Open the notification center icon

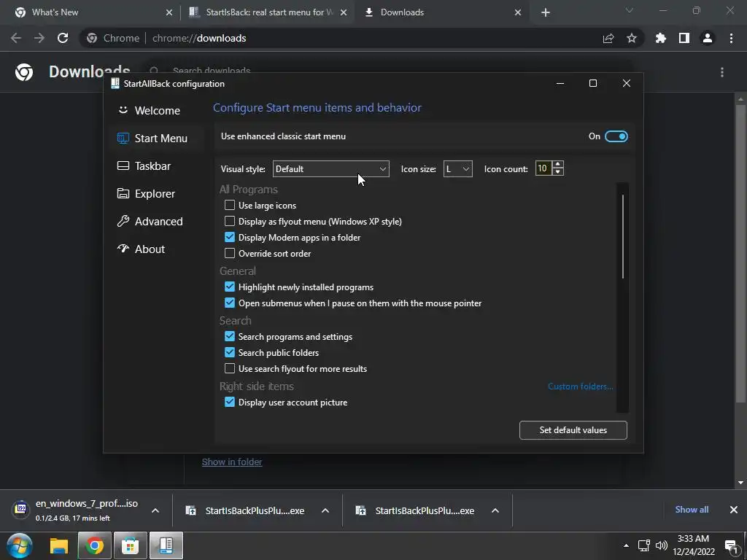coord(731,546)
